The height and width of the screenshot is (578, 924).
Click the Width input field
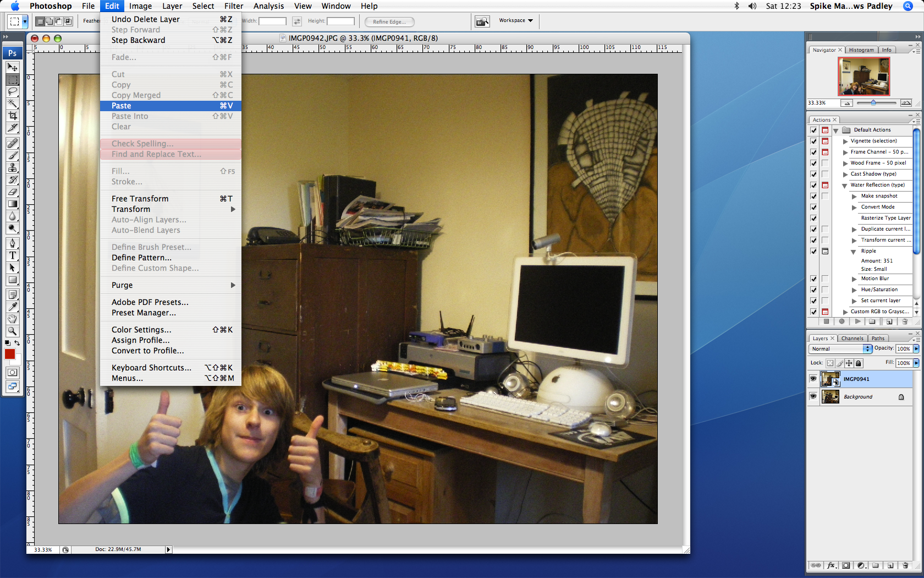[272, 21]
